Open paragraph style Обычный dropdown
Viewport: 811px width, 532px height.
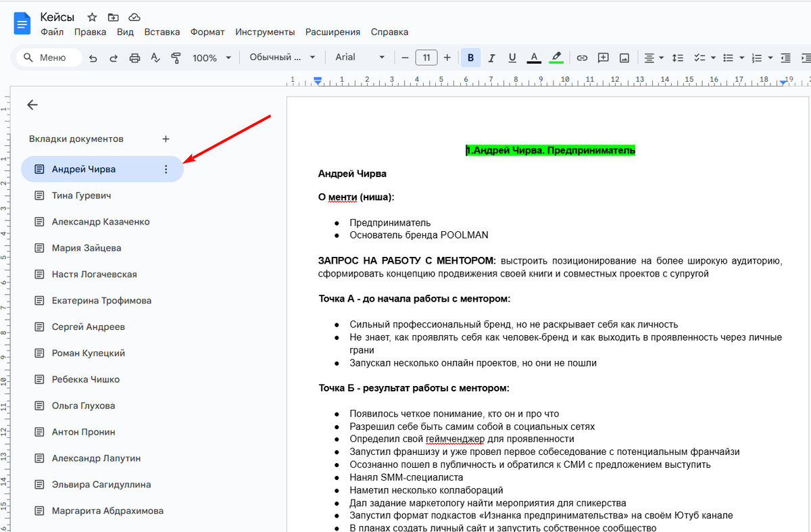coord(282,57)
